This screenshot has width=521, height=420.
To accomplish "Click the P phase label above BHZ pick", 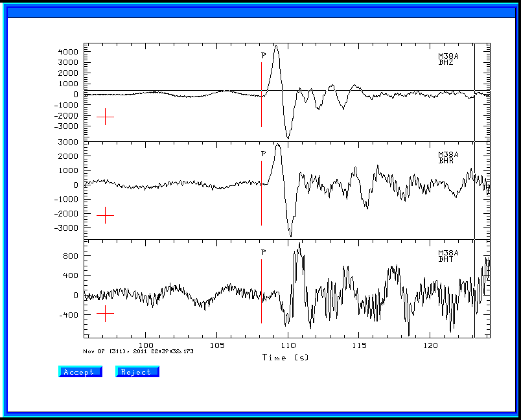I will [x=264, y=56].
